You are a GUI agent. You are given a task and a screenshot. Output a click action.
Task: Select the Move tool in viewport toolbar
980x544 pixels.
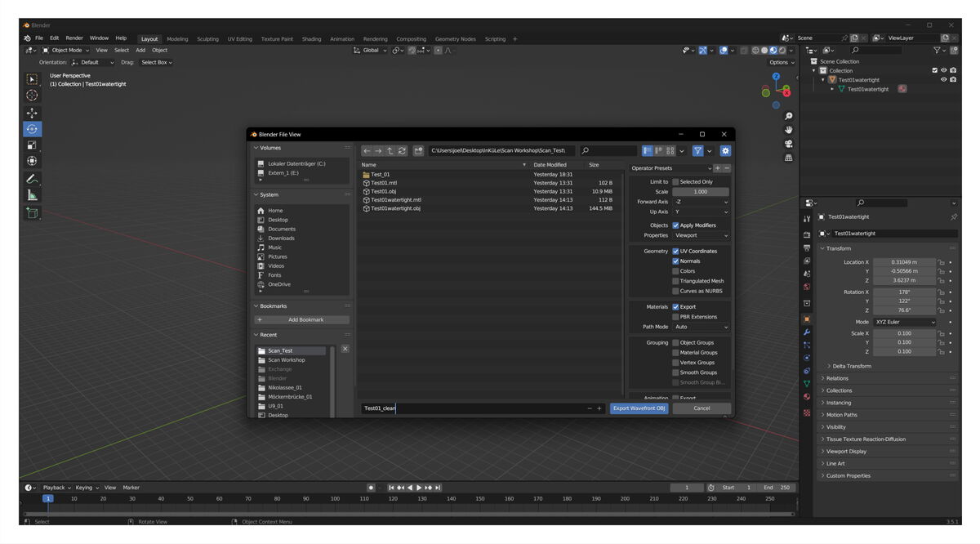coord(32,113)
